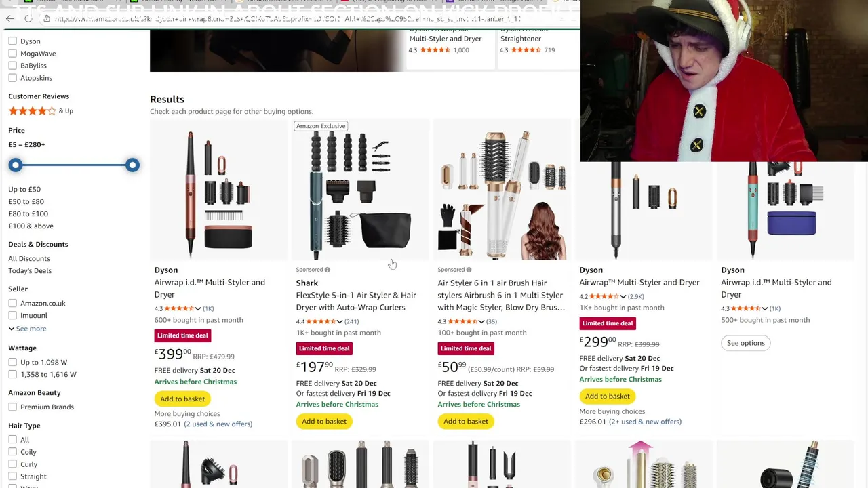Select the right price slider handle
The image size is (868, 488).
[x=132, y=165]
